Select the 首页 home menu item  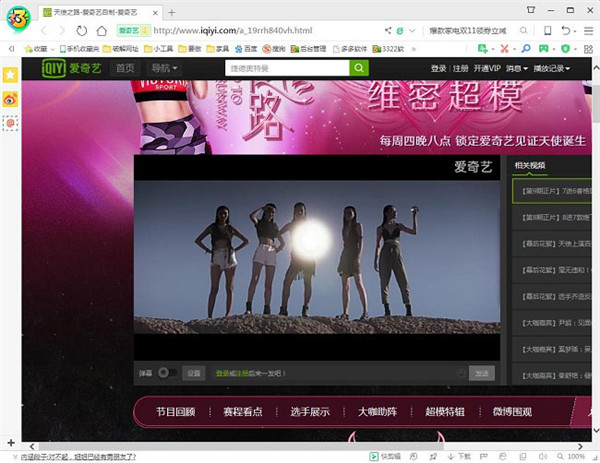(x=125, y=68)
